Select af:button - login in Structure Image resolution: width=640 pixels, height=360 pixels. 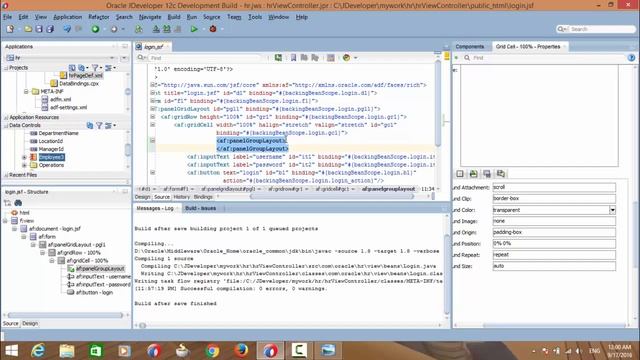[x=94, y=293]
